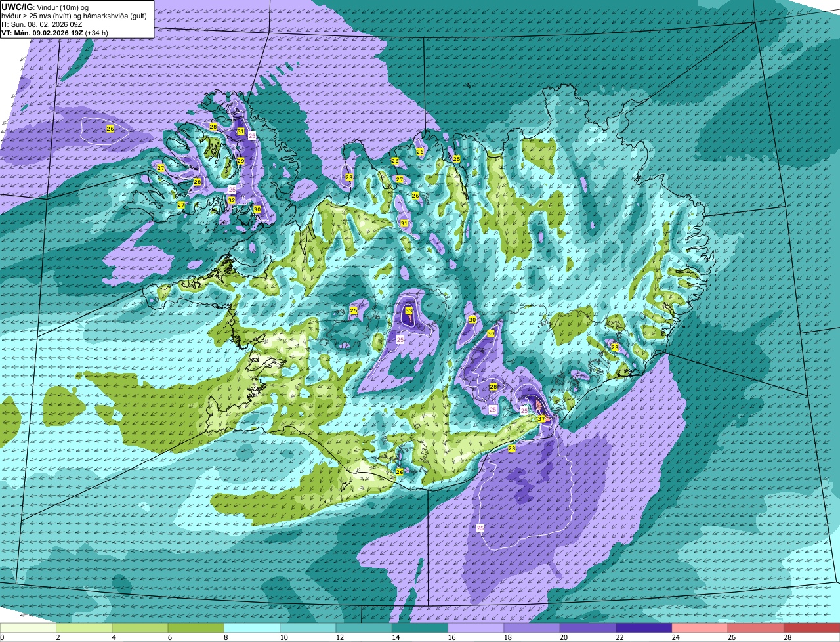Click the legend tick label '2'
Screen dimensions: 840x642
coord(58,637)
